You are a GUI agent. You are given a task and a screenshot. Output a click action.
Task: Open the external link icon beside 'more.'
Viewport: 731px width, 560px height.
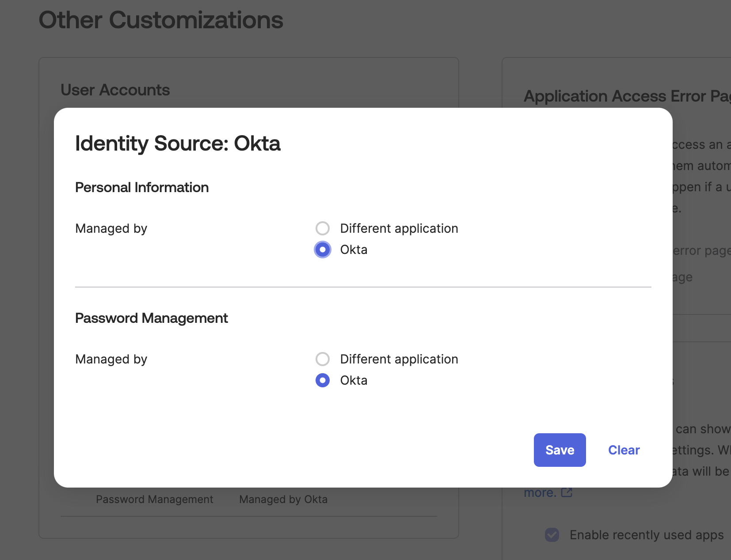(567, 492)
